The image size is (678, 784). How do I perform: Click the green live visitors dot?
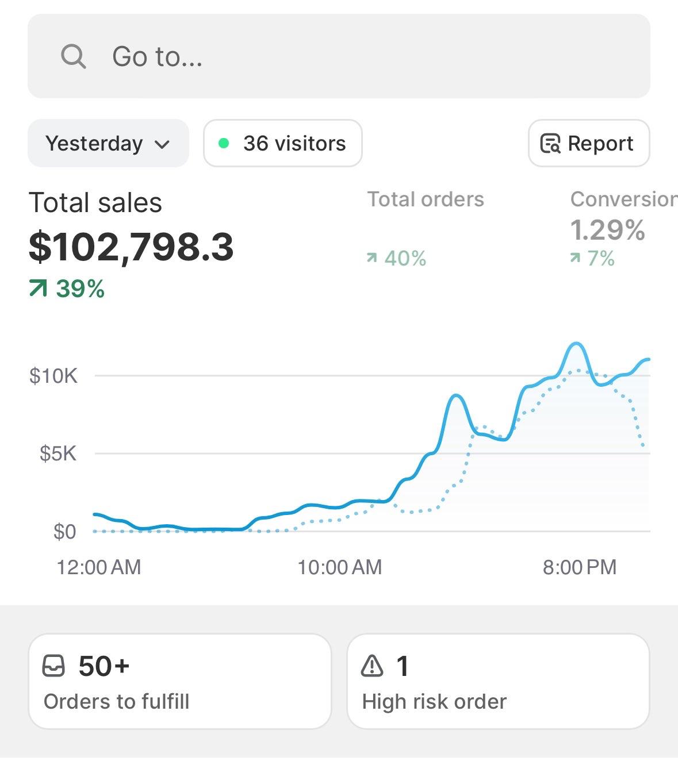pos(224,143)
